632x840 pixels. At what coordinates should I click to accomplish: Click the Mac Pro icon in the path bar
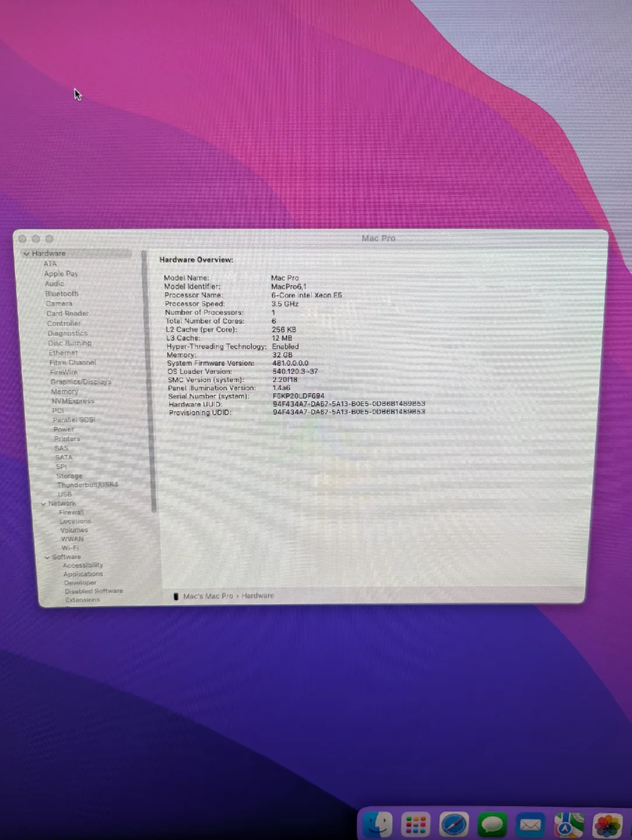pos(176,596)
